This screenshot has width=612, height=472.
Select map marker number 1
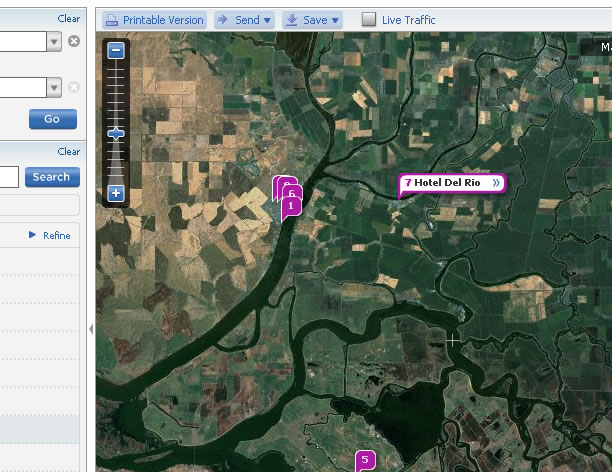[x=291, y=206]
